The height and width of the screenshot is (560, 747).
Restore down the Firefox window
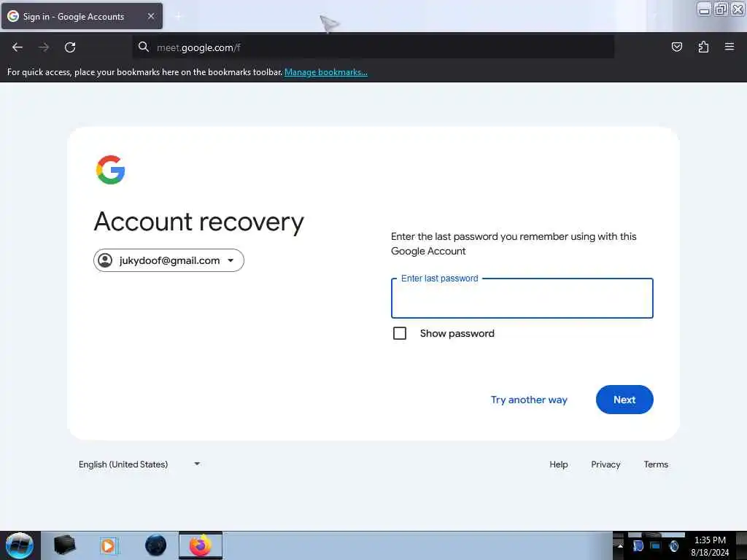721,9
